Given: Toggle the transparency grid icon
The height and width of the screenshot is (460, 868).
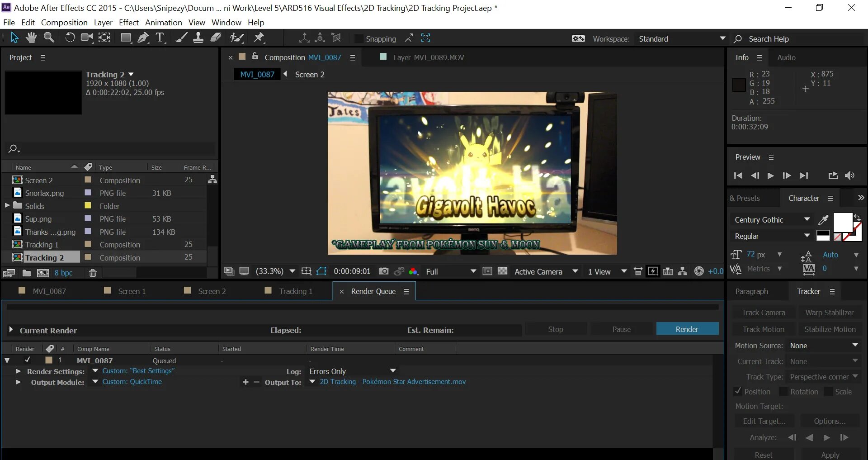Looking at the screenshot, I should (502, 271).
